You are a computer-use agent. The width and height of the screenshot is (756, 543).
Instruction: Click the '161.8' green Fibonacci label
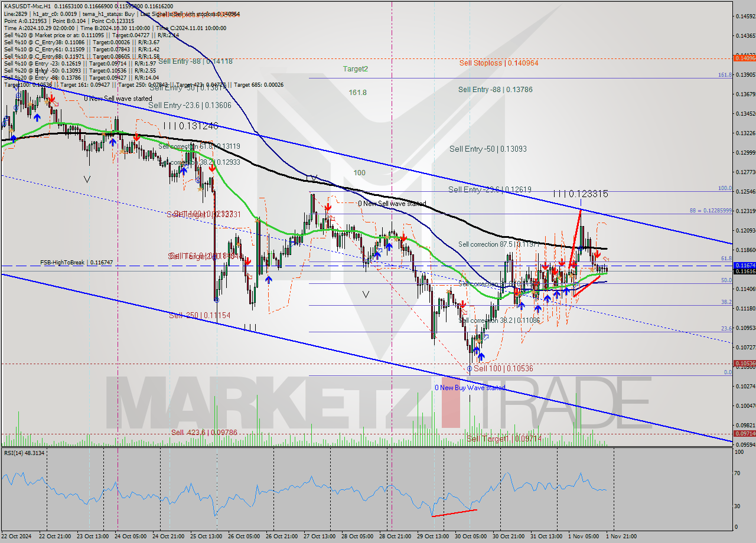(x=358, y=93)
